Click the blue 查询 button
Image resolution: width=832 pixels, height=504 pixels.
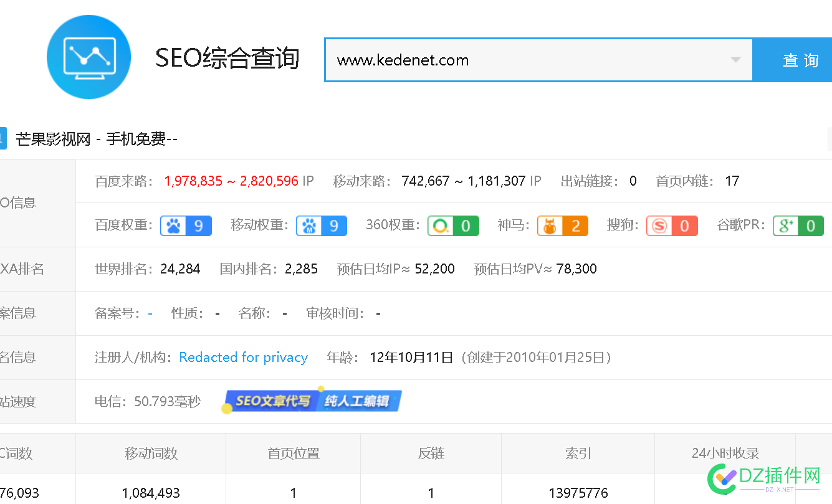[x=793, y=60]
